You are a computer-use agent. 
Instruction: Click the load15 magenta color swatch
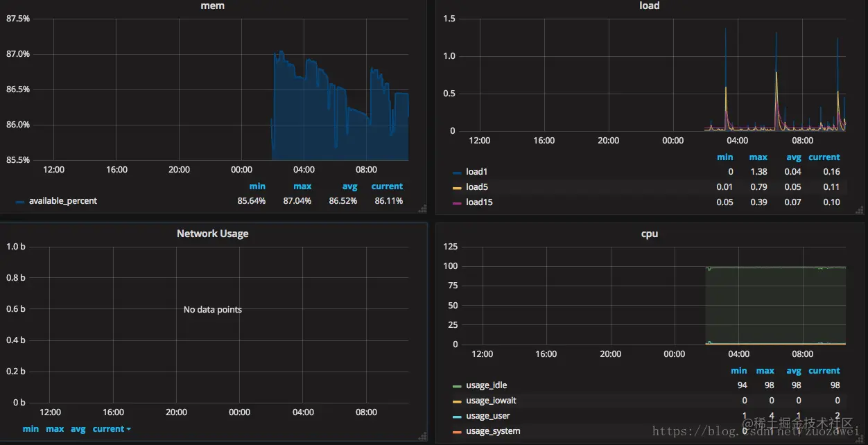[457, 203]
